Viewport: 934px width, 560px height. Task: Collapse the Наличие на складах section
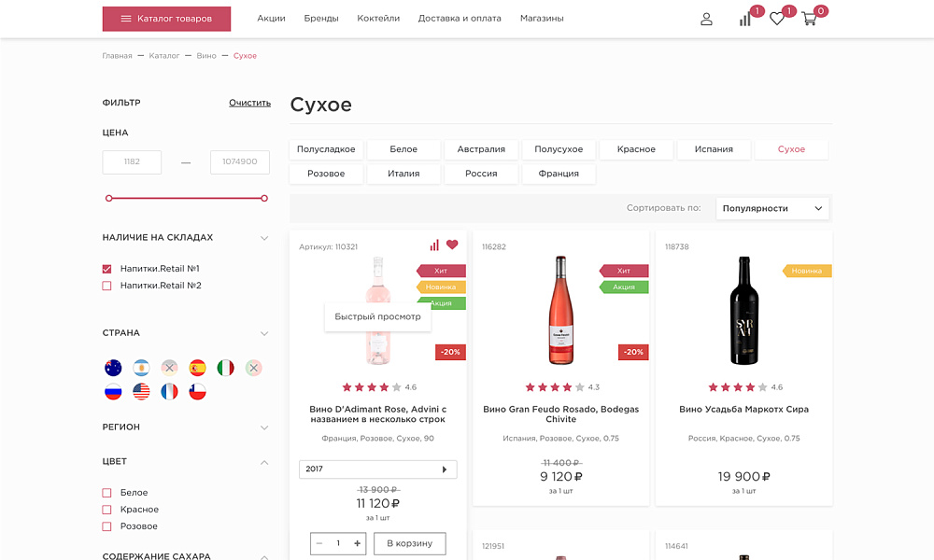tap(264, 238)
